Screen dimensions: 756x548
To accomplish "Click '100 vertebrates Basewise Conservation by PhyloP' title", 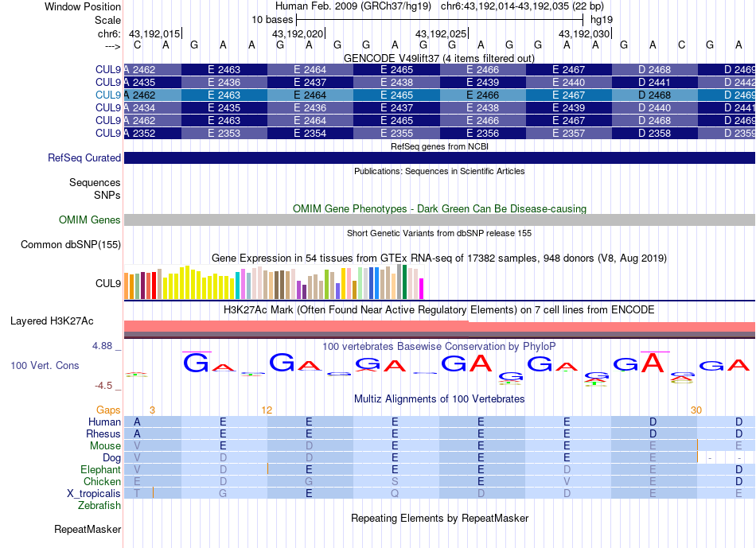I will [x=439, y=346].
